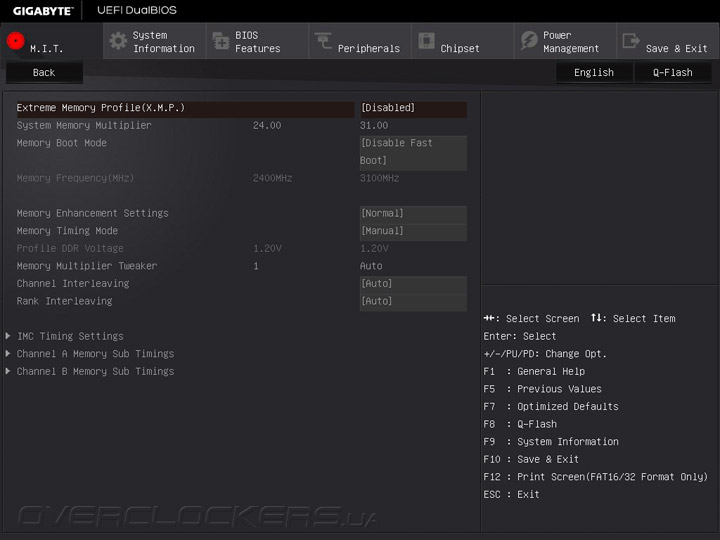The width and height of the screenshot is (720, 540).
Task: Go to Power Management tab
Action: 565,41
